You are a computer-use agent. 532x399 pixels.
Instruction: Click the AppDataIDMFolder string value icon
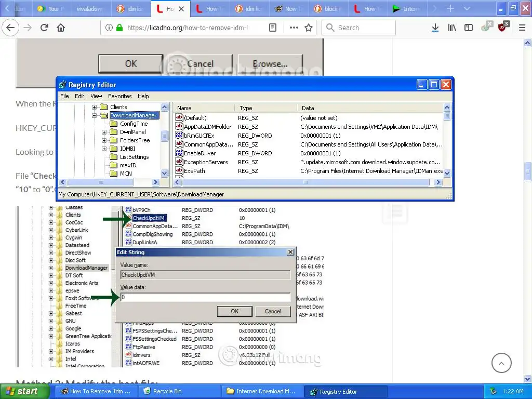pyautogui.click(x=179, y=127)
